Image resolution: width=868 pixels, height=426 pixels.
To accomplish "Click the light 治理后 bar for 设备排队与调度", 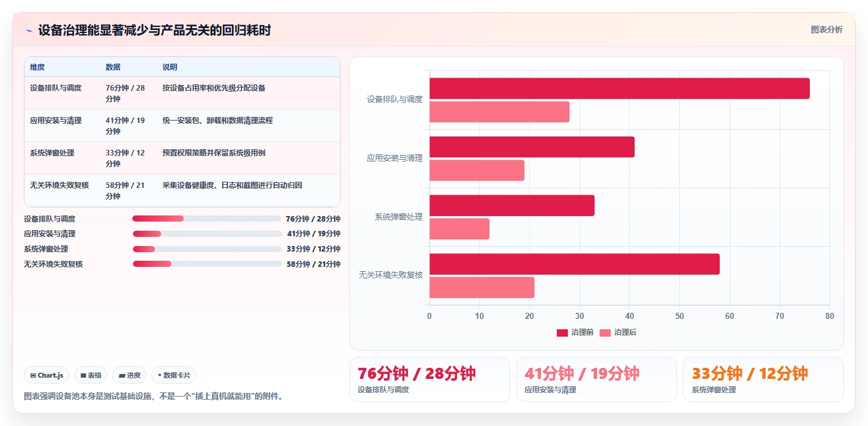I will (x=499, y=112).
